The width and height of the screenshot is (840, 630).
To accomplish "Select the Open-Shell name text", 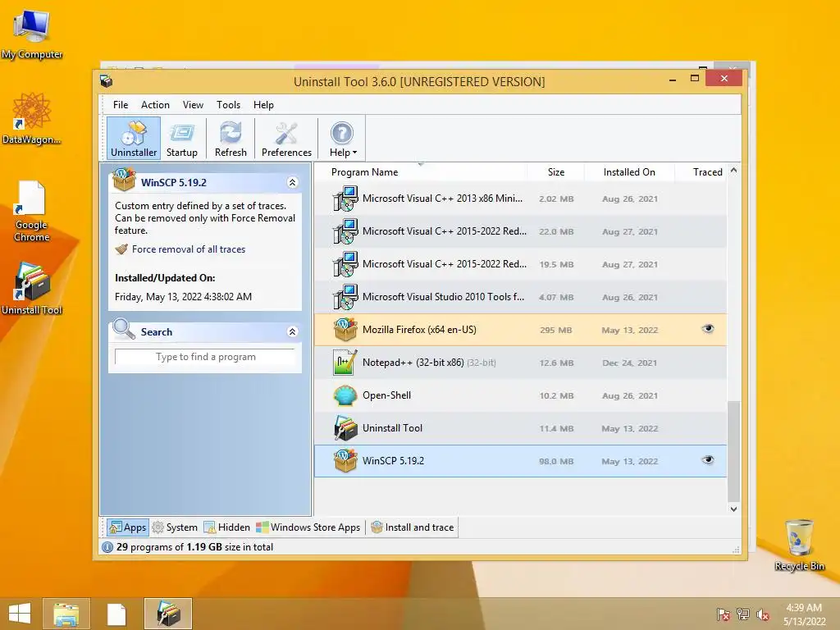I will [x=386, y=395].
